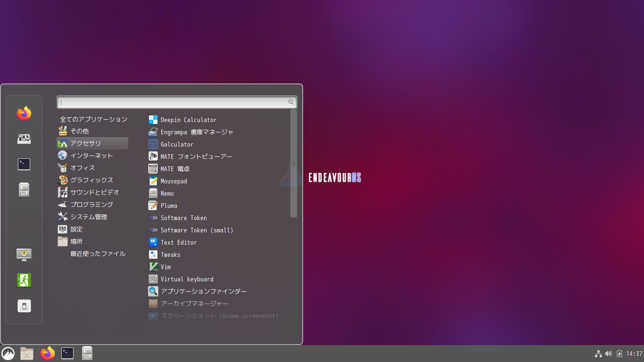Launch Galculator
The image size is (644, 362).
coord(171,144)
